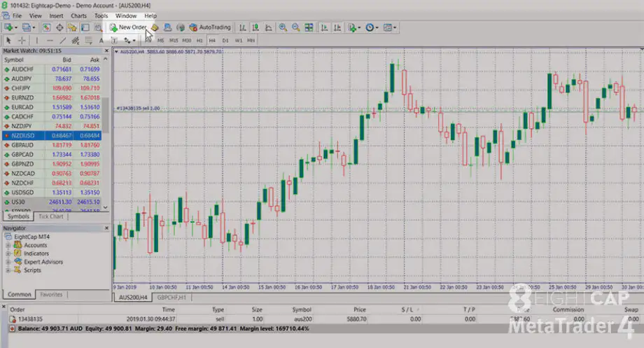Open the GBPCHF,H1 chart tab
Screen dimensions: 644x348
[x=172, y=298]
